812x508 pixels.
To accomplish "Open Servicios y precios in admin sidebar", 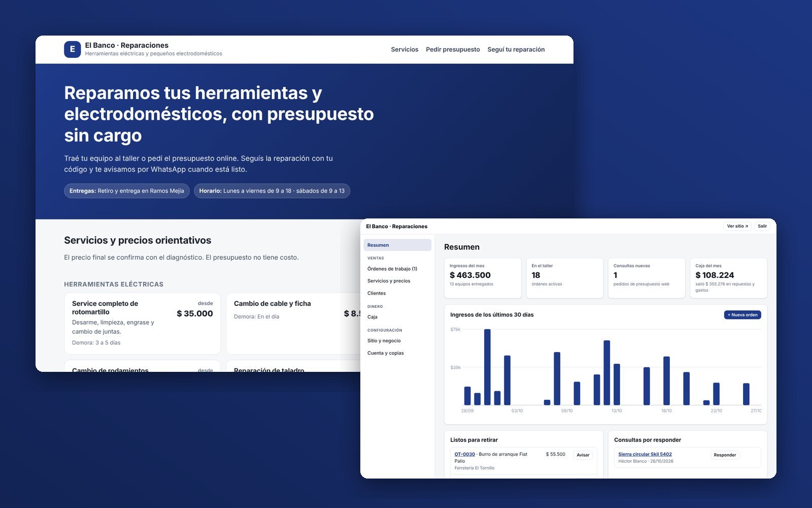I will 397,281.
